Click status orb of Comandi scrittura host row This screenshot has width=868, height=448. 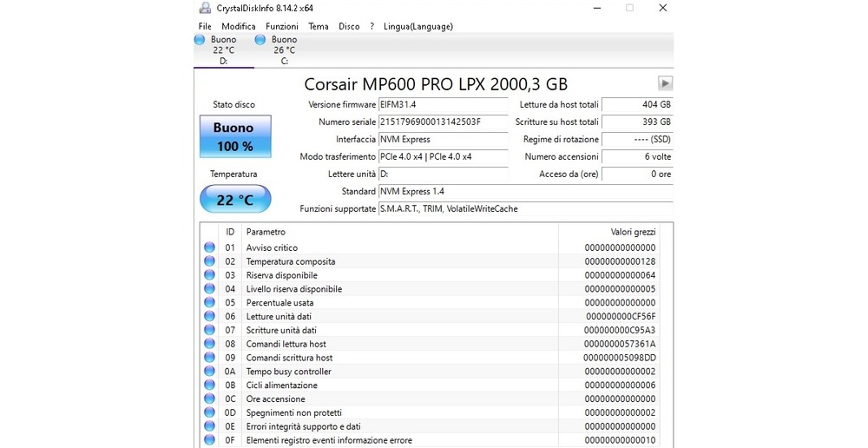coord(209,358)
